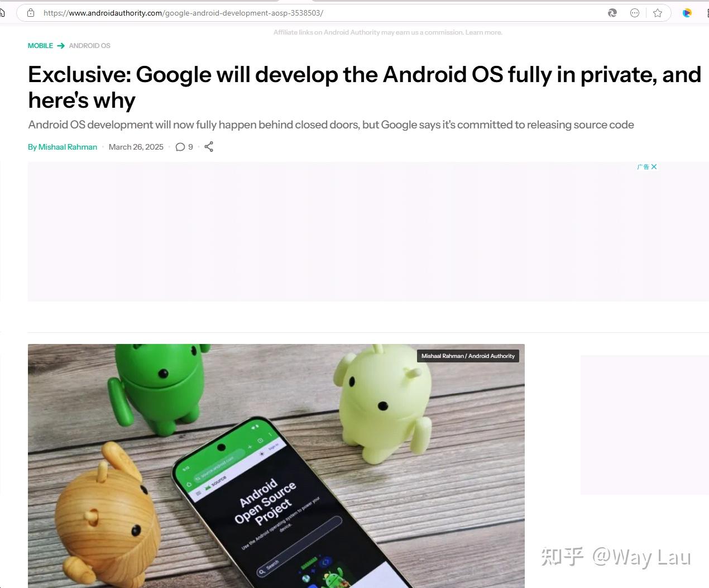Click the article headline text
Screen dimensions: 709x588
pos(365,87)
